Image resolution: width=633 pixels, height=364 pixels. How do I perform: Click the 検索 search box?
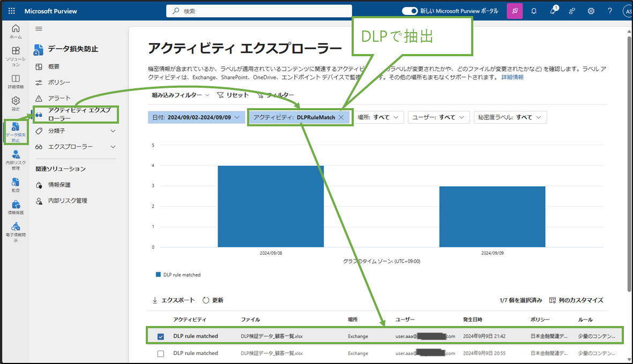tap(259, 11)
